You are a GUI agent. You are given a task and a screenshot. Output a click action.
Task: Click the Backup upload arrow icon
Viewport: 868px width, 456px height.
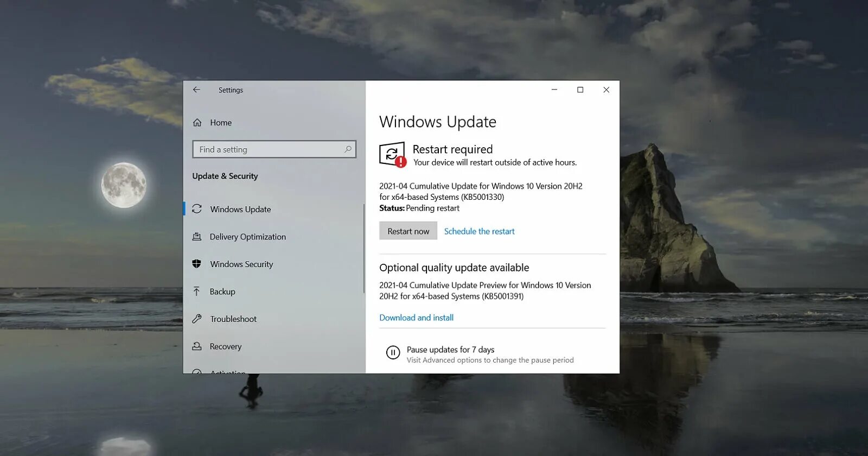pyautogui.click(x=197, y=292)
